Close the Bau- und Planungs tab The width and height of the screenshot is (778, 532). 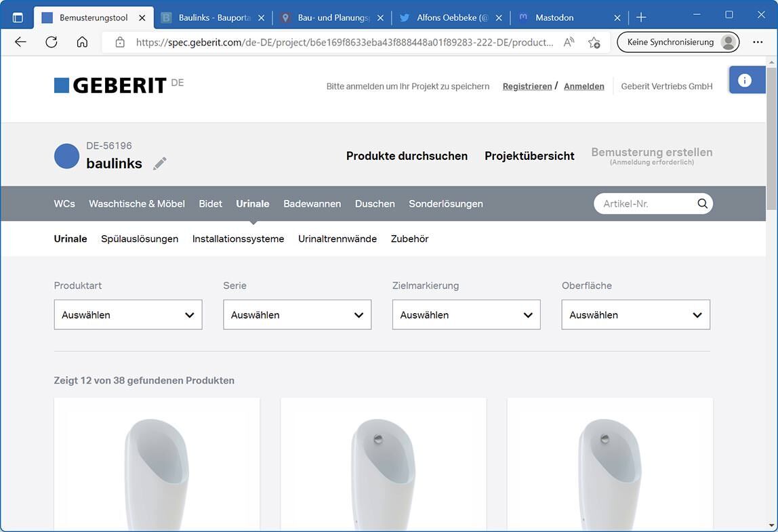click(x=380, y=18)
